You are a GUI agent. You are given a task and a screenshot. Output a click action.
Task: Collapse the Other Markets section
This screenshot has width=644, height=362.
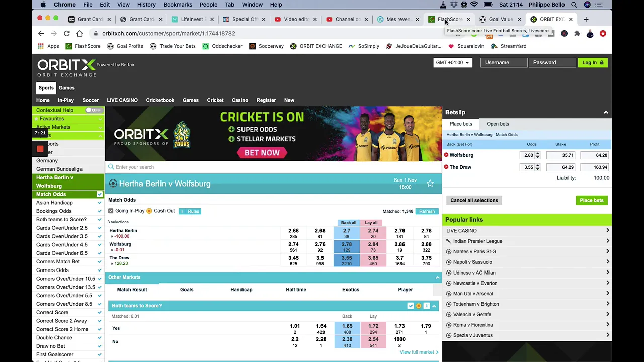437,277
